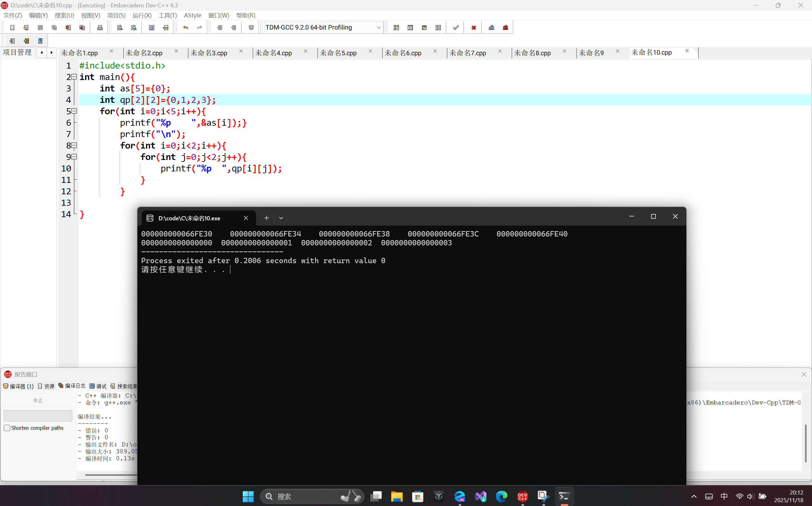Expand the system tray hidden icons chevron

[x=694, y=496]
